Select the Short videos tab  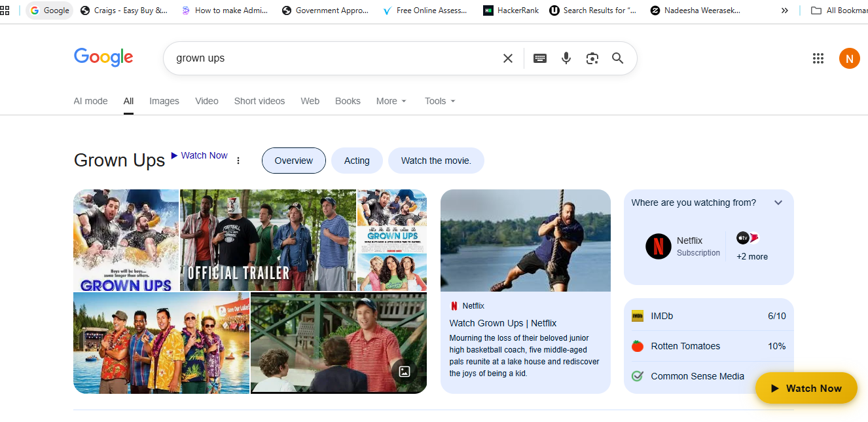[260, 101]
